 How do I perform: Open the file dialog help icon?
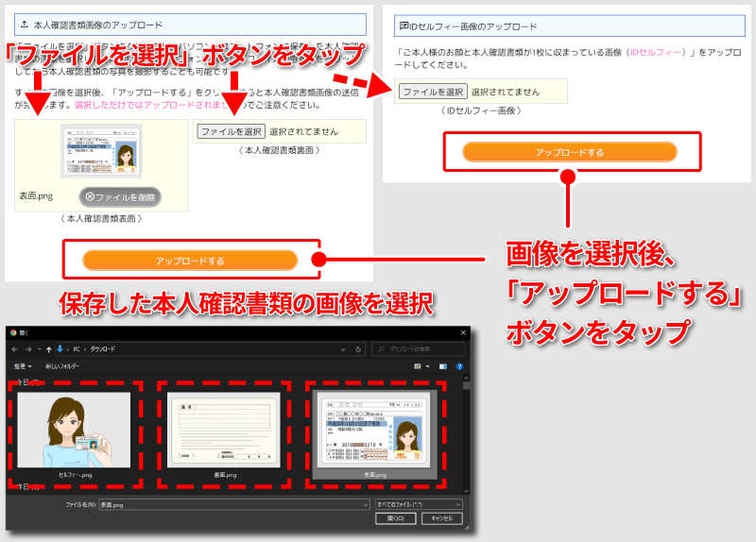click(x=460, y=365)
